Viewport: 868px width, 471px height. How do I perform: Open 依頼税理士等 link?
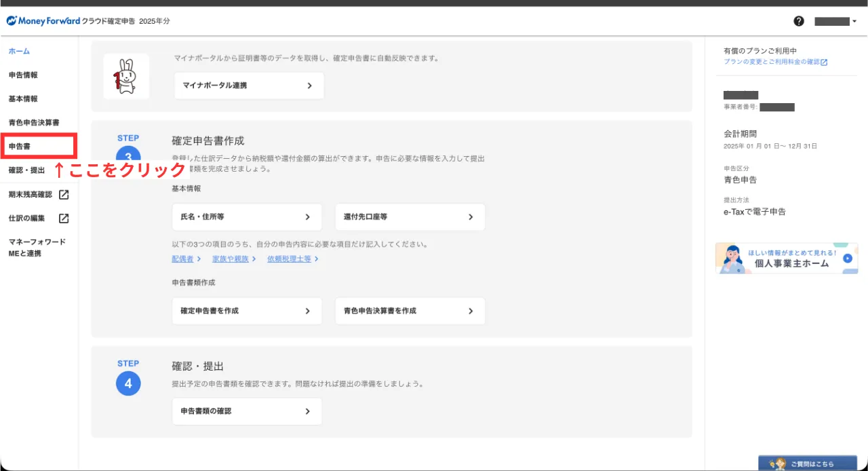tap(292, 259)
